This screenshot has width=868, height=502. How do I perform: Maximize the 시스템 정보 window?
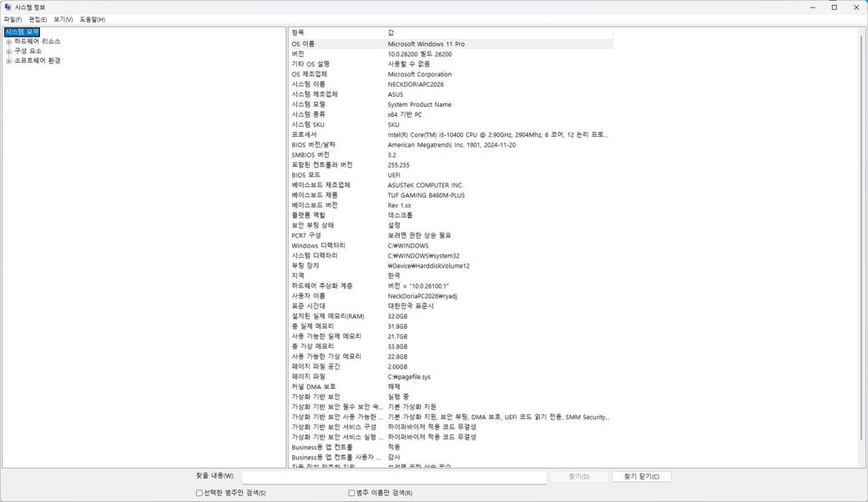tap(834, 7)
